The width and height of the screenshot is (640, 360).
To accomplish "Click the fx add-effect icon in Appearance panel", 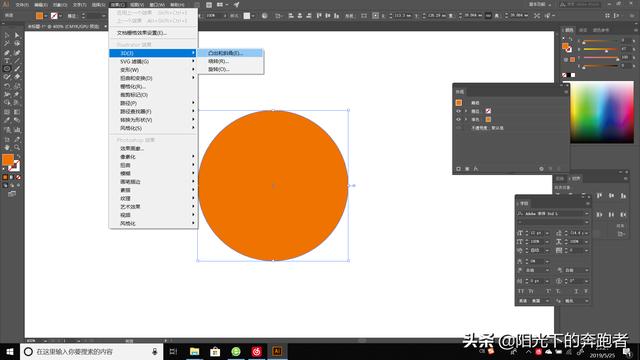I will (476, 169).
